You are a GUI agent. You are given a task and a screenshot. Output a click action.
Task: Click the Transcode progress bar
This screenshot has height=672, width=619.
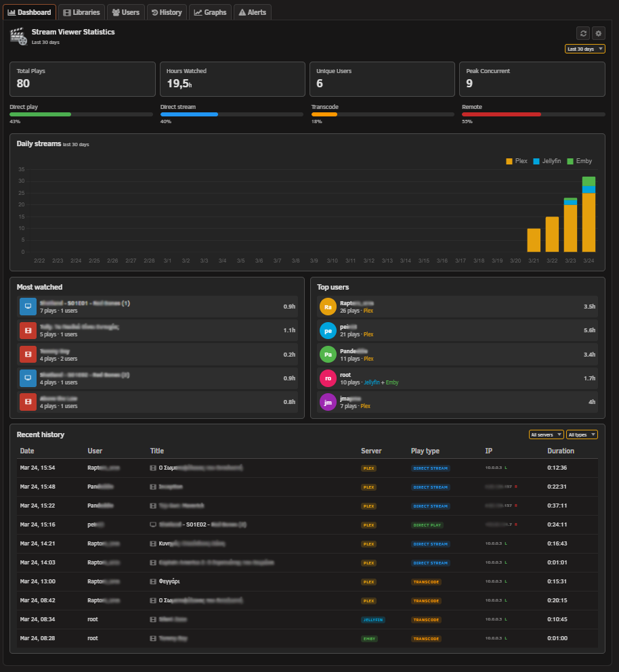pos(383,114)
